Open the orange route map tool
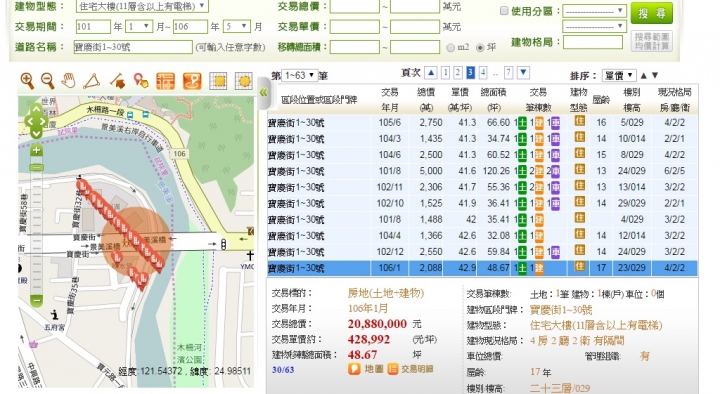The image size is (720, 394). pyautogui.click(x=192, y=81)
